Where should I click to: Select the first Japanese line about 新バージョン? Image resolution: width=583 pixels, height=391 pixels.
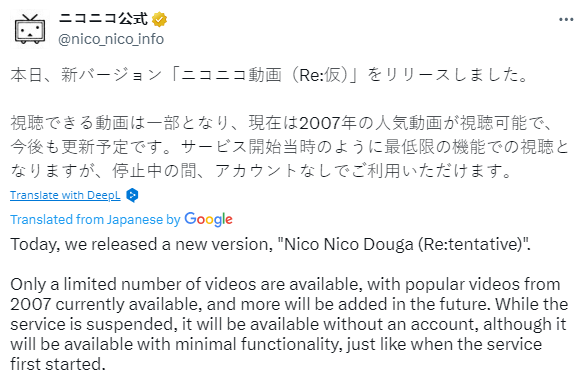[269, 75]
